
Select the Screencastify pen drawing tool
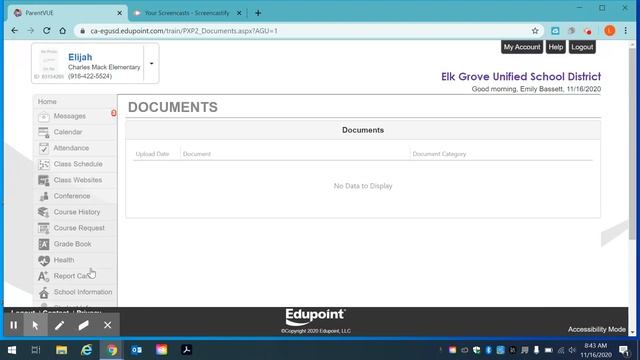pos(60,325)
